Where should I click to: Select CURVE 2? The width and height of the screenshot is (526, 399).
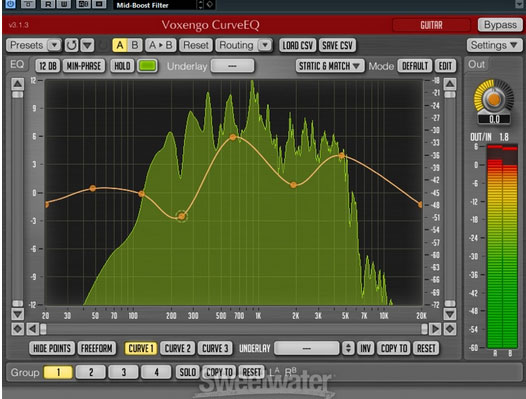point(177,348)
